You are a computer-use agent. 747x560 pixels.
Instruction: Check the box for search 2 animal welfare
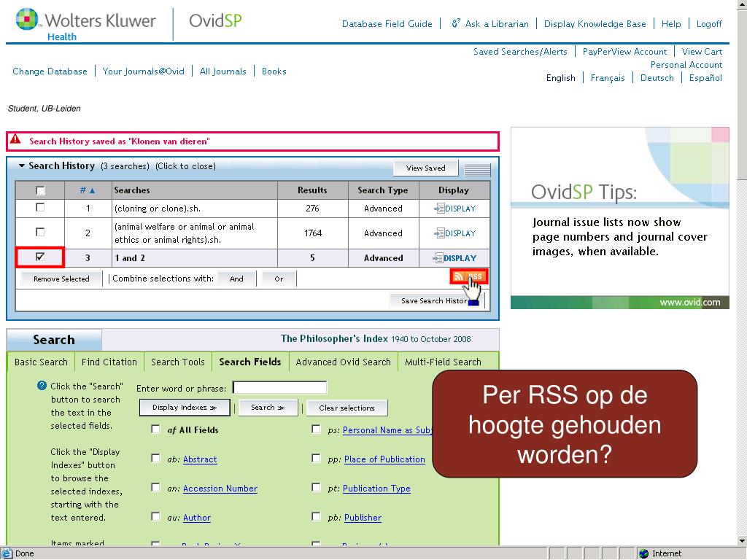coord(41,232)
